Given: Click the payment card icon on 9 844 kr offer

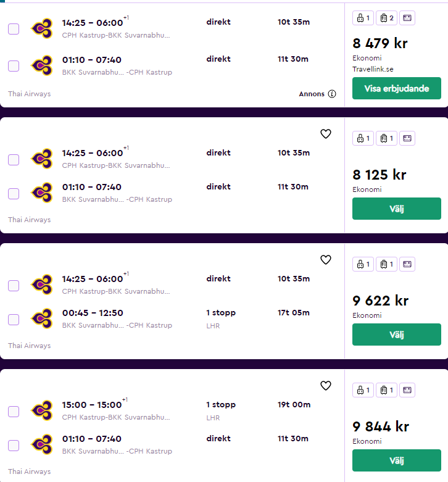Looking at the screenshot, I should 407,390.
